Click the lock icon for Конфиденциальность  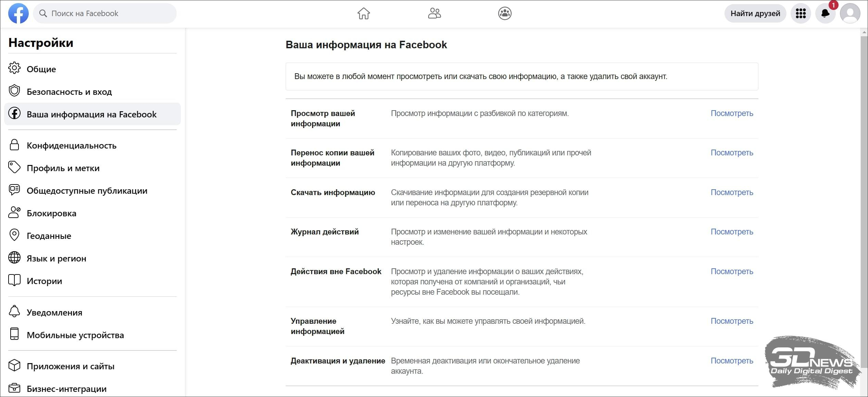click(x=14, y=145)
